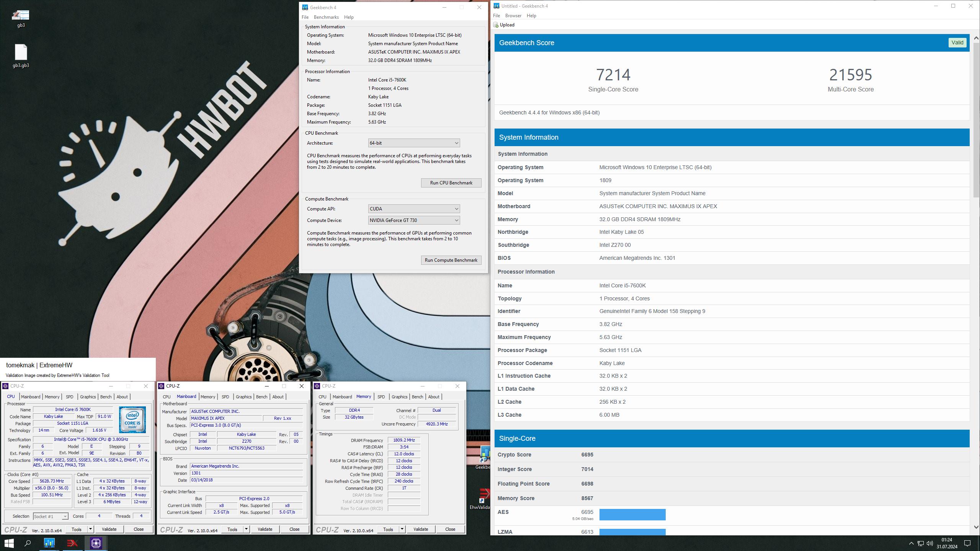Expand Tools arrow in CPU-Z CPU window
Screen dimensions: 980x551
point(90,529)
